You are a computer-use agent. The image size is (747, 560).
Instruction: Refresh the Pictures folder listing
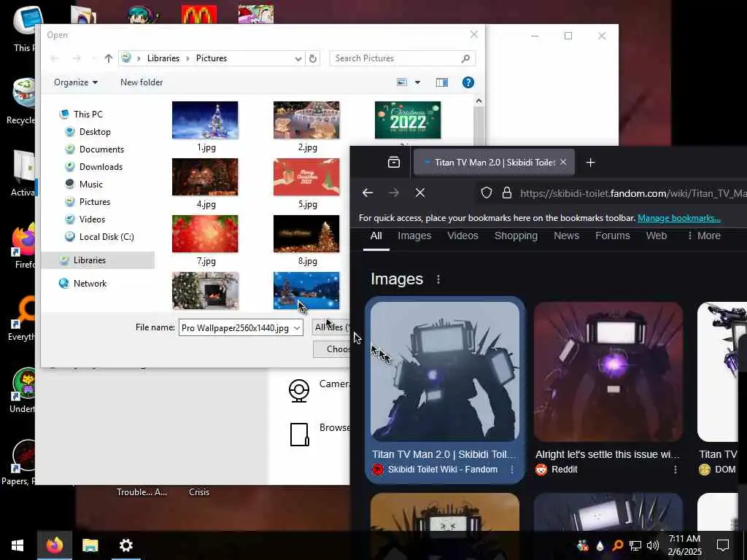313,58
